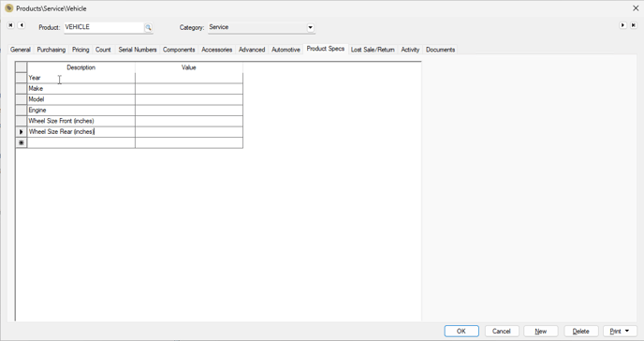Click the Description column header
This screenshot has width=644, height=341.
coord(80,67)
